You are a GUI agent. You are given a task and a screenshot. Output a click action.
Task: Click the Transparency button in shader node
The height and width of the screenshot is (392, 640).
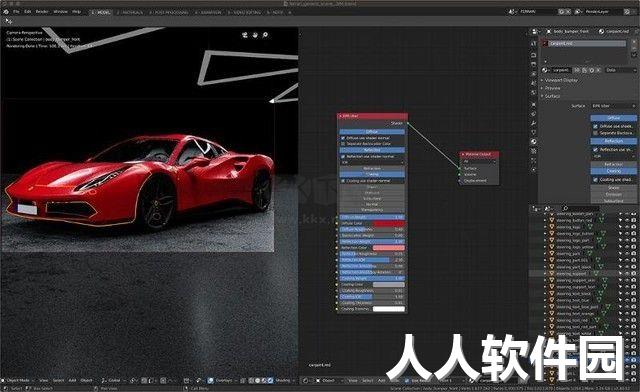coord(372,210)
